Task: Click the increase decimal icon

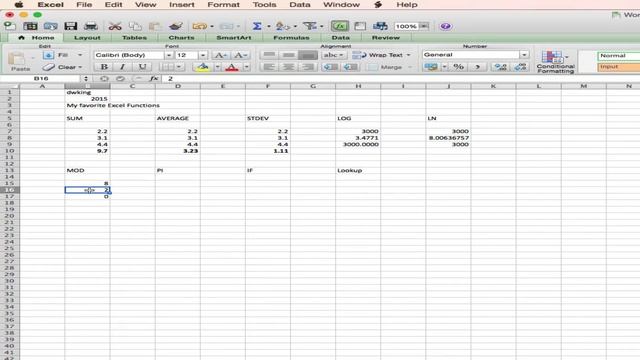Action: pyautogui.click(x=500, y=67)
